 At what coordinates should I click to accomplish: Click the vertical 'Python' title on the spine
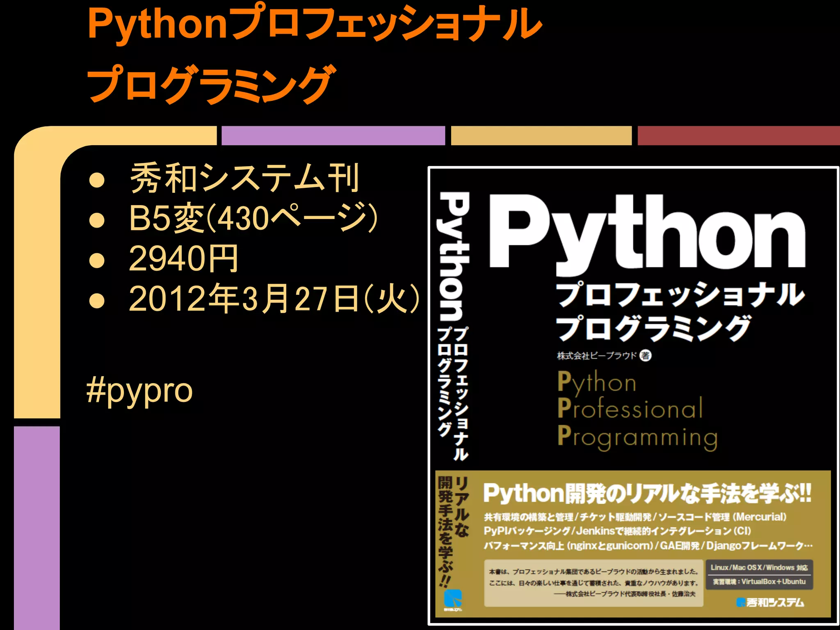[x=453, y=256]
